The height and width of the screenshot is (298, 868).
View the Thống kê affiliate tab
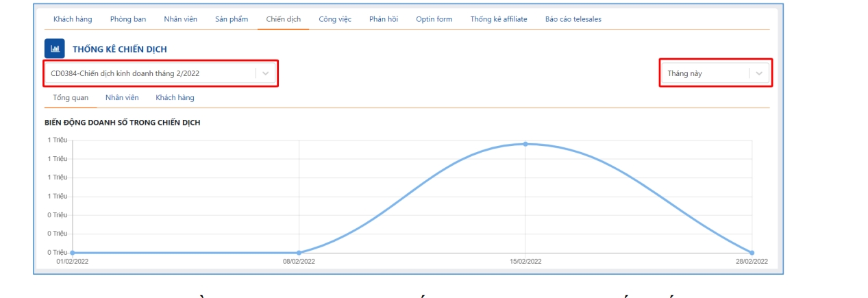pos(499,19)
